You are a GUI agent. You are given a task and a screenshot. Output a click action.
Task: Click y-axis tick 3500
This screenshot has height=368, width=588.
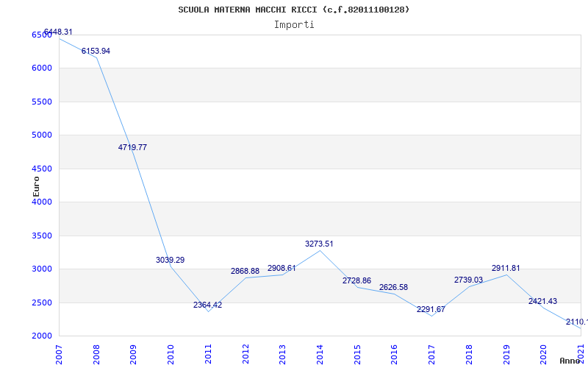point(42,236)
